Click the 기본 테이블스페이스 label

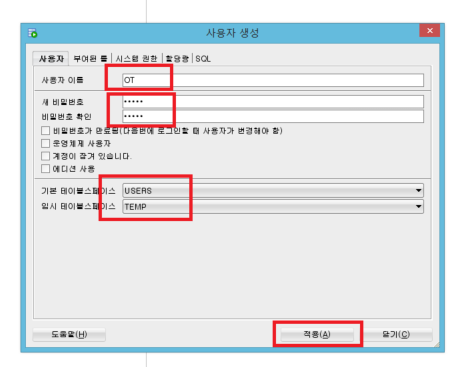[x=78, y=191]
